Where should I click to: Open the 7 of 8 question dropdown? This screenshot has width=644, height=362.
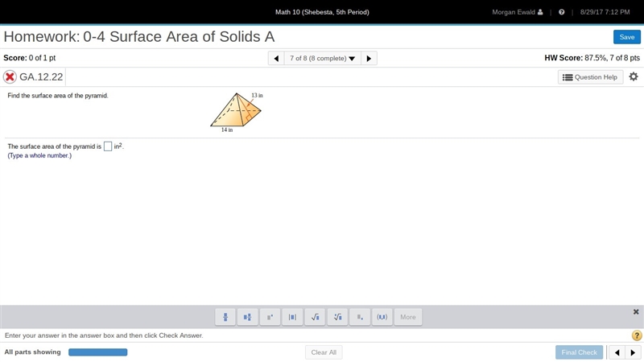pyautogui.click(x=323, y=58)
